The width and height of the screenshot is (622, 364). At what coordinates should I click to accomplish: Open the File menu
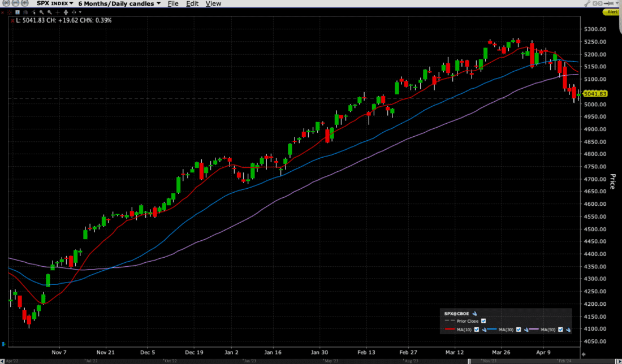point(173,3)
